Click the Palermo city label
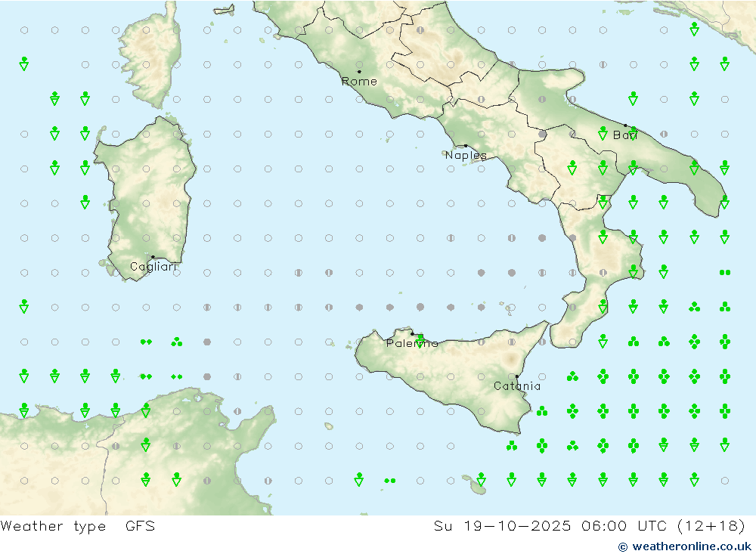The width and height of the screenshot is (756, 554). click(x=412, y=343)
